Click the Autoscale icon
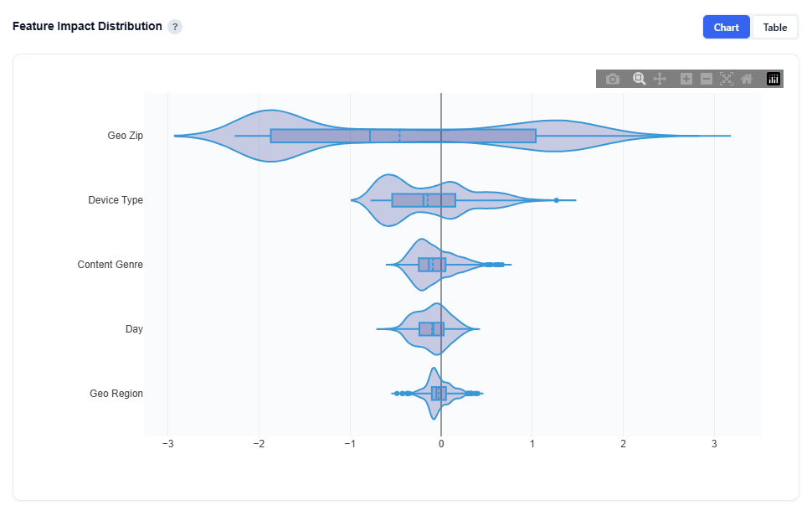The image size is (812, 516). point(727,79)
